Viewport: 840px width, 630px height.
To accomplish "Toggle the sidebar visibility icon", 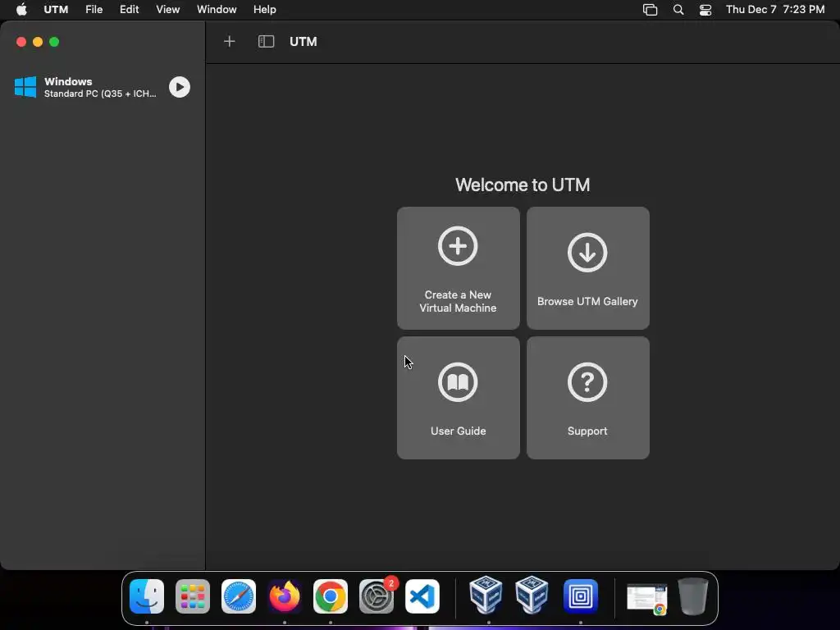I will (267, 41).
